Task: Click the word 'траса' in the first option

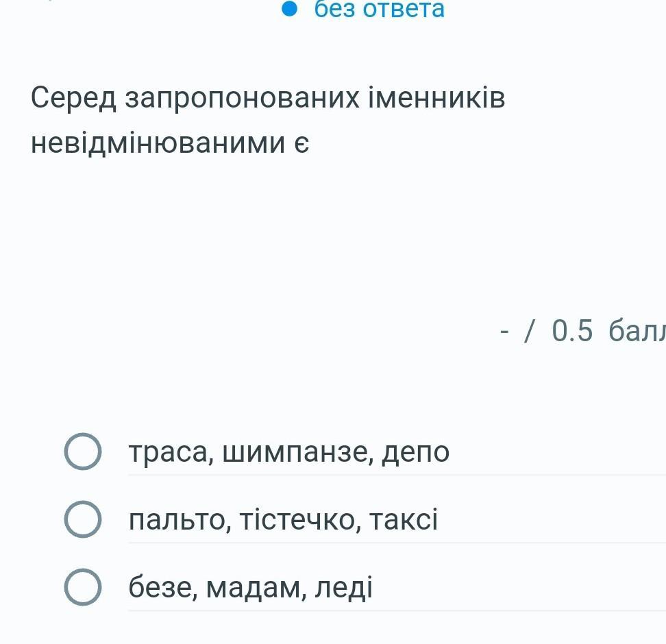Action: click(x=166, y=452)
